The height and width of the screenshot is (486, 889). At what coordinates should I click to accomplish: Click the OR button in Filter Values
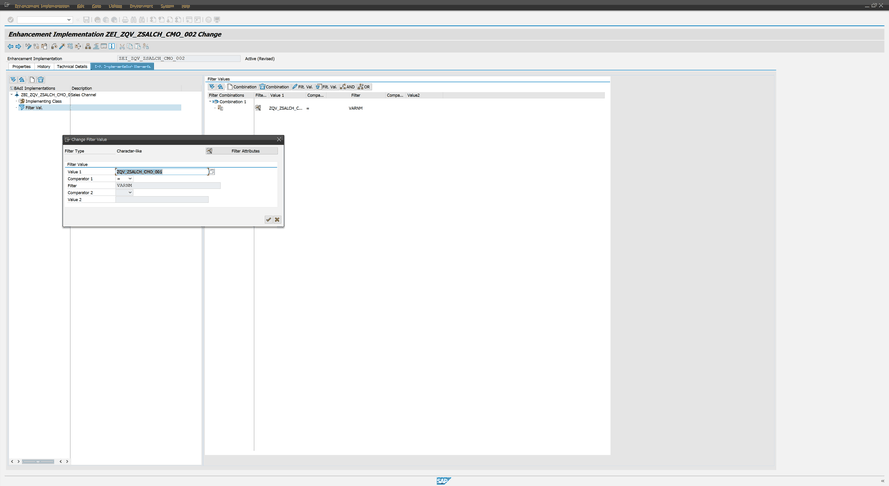click(x=364, y=87)
